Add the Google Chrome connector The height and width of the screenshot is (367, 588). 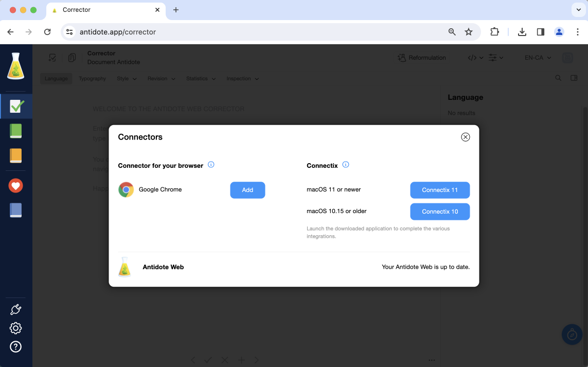click(247, 190)
